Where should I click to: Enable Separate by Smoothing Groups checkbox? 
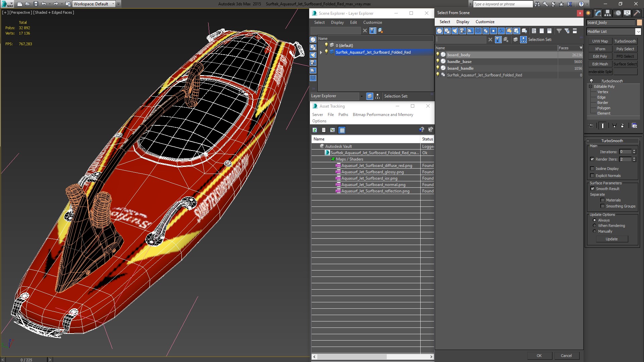click(x=602, y=206)
